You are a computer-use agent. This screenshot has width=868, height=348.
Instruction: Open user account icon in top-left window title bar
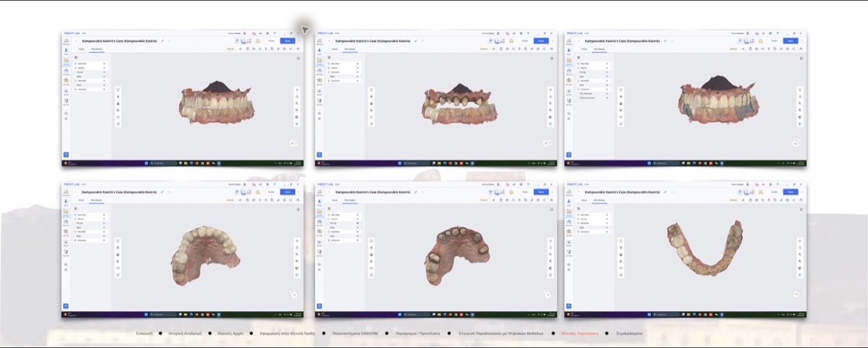pyautogui.click(x=244, y=33)
